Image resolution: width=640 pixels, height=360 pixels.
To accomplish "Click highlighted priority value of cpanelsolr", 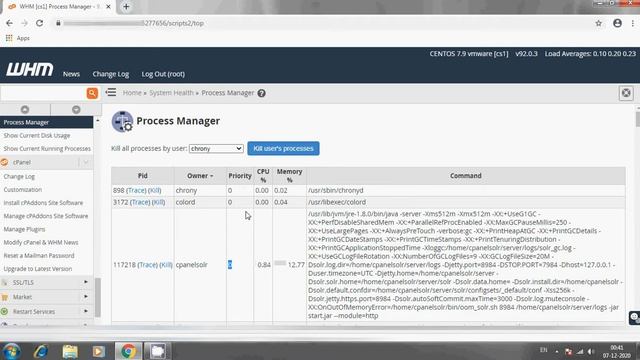I will 230,265.
